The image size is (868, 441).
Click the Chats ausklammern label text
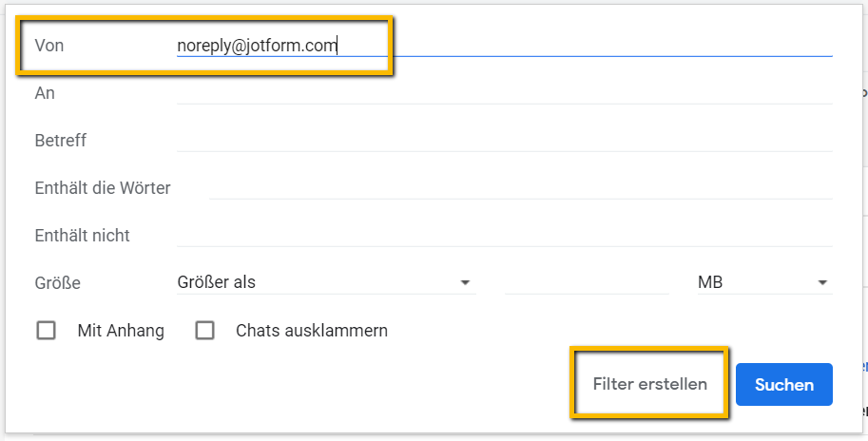click(311, 331)
